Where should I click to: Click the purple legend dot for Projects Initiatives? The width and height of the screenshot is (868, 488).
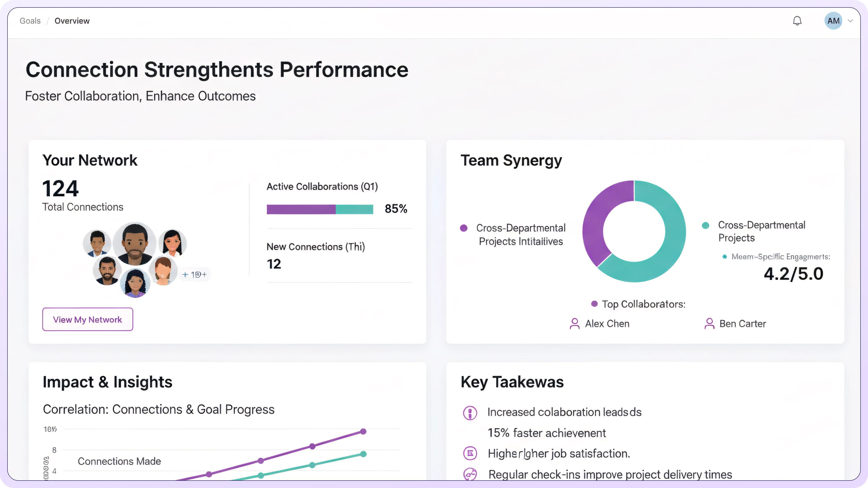coord(464,228)
